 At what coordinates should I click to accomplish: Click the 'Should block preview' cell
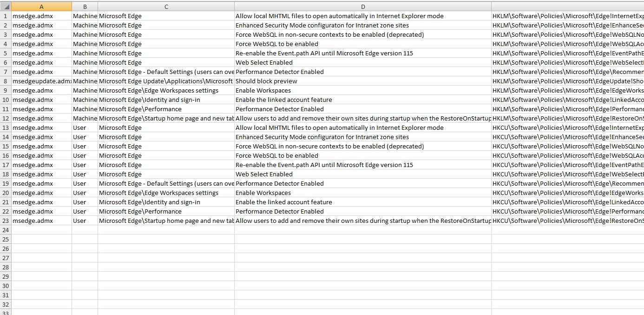click(x=363, y=81)
